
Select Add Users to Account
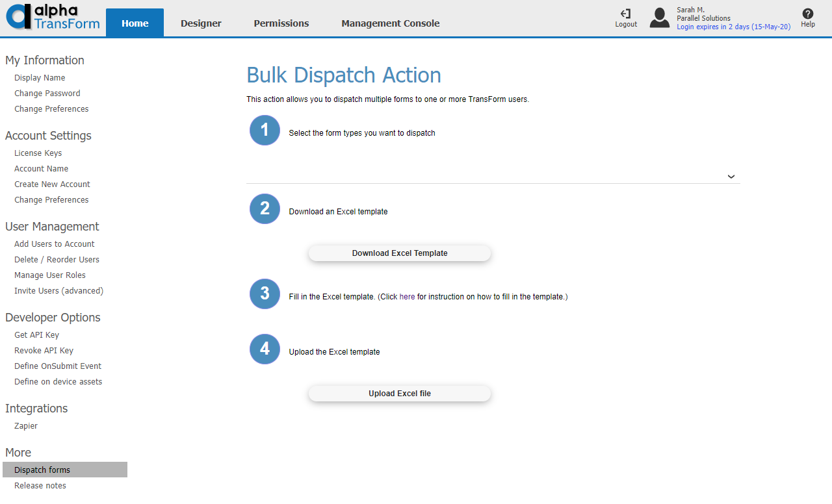[x=54, y=244]
